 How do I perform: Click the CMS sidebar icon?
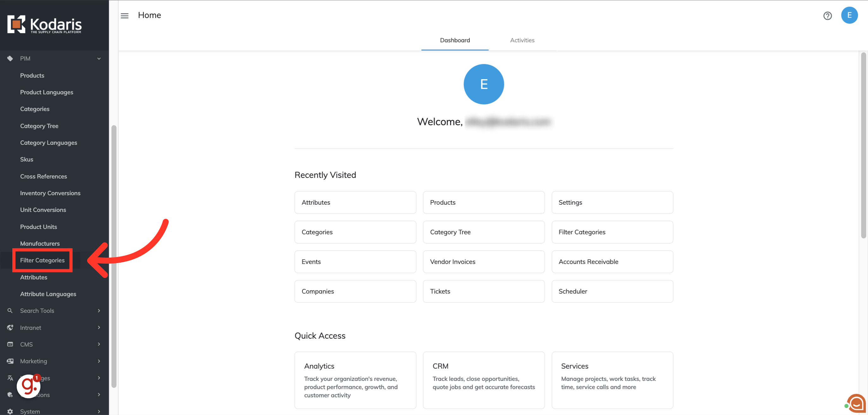(10, 344)
